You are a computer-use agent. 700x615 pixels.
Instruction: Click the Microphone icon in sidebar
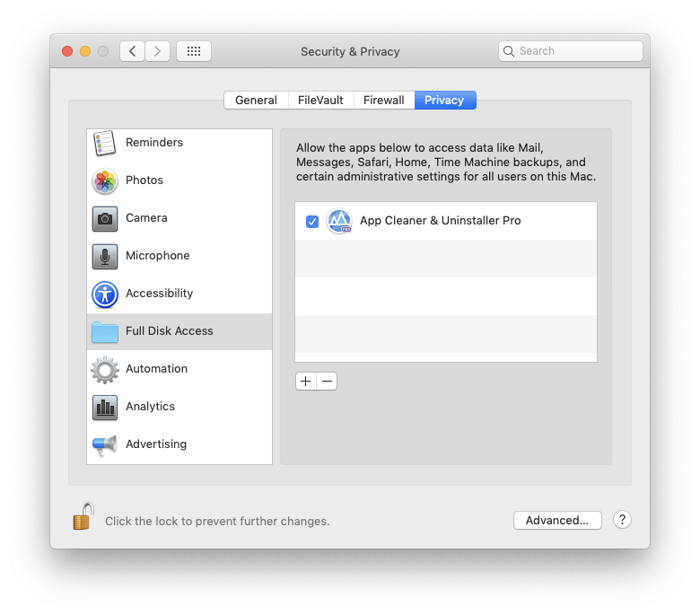105,257
